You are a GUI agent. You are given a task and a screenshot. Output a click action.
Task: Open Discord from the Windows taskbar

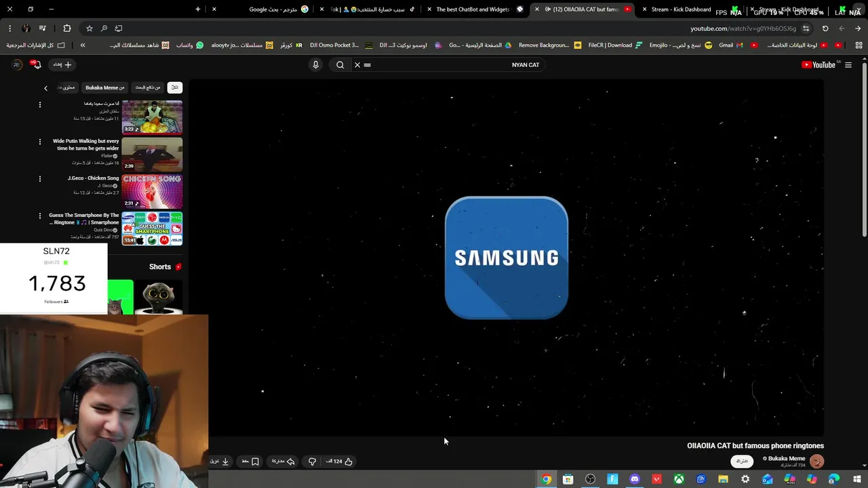[635, 479]
